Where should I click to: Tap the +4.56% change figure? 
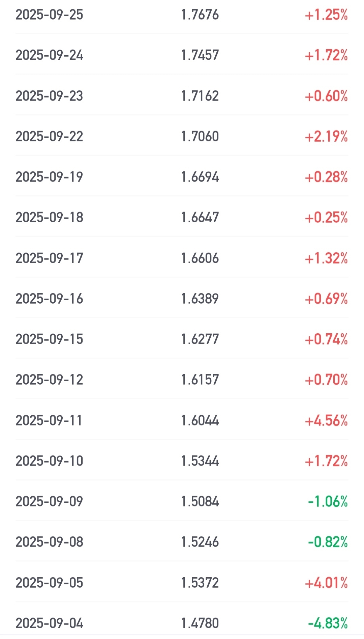pyautogui.click(x=326, y=421)
